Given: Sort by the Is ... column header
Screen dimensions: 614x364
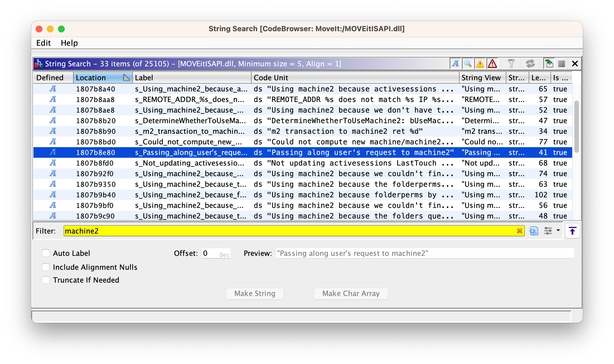Looking at the screenshot, I should click(561, 77).
